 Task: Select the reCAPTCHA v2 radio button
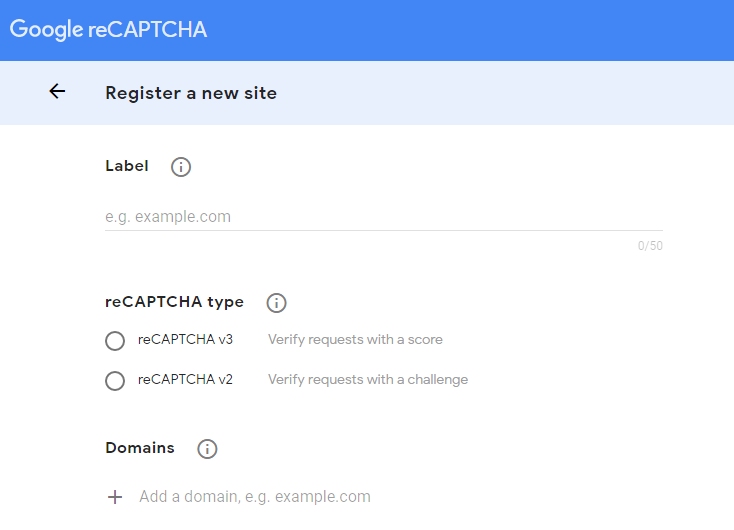115,381
